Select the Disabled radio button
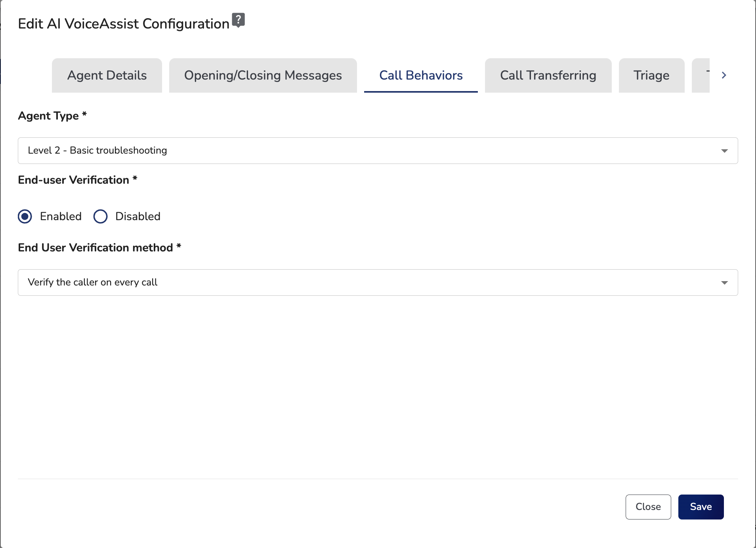 [x=100, y=217]
